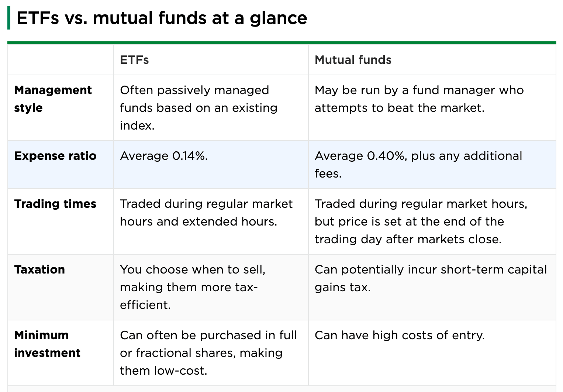Click the green vertical bar beside the heading
Image resolution: width=563 pixels, height=392 pixels.
coord(9,18)
